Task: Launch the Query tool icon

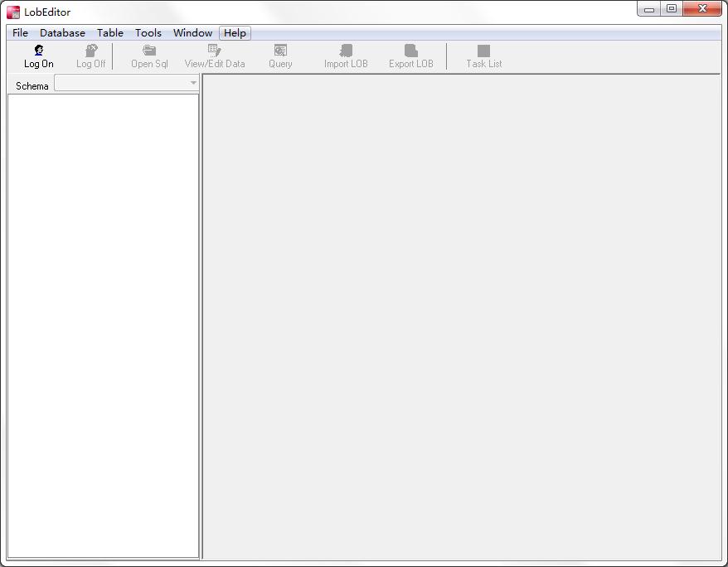Action: pyautogui.click(x=280, y=51)
